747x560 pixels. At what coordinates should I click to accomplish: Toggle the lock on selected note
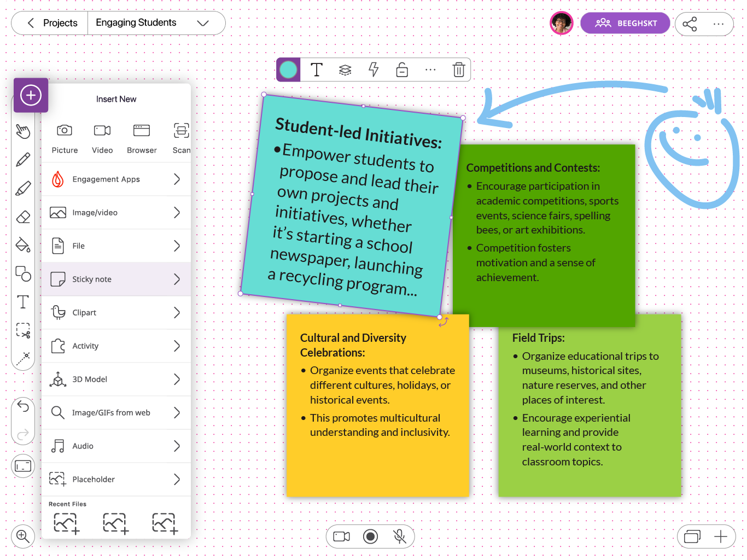tap(402, 70)
